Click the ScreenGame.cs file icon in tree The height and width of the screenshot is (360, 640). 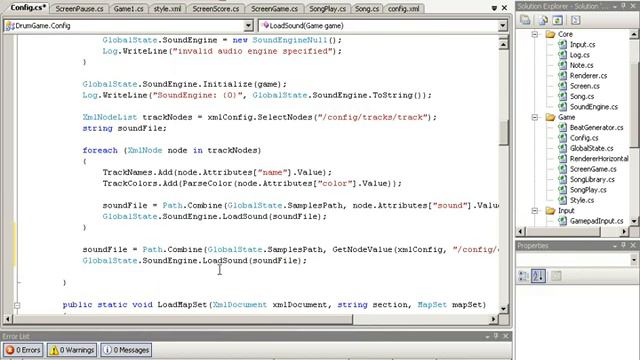click(x=562, y=169)
